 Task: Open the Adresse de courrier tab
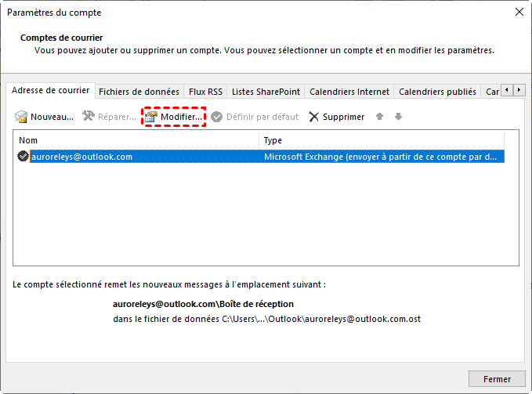pos(51,91)
